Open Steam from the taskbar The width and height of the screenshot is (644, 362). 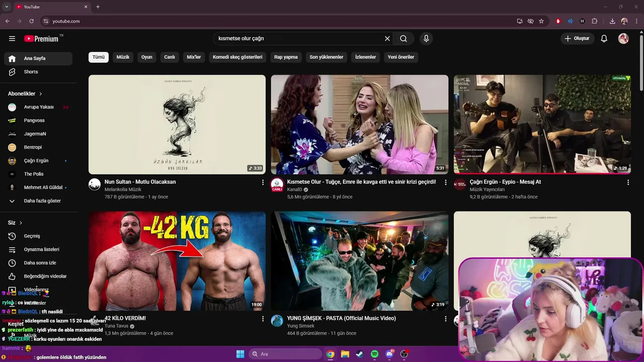pyautogui.click(x=360, y=354)
